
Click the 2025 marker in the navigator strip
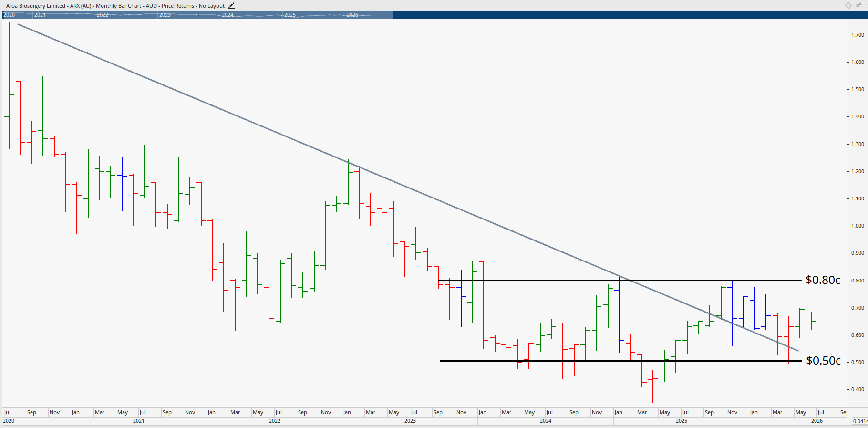[290, 15]
